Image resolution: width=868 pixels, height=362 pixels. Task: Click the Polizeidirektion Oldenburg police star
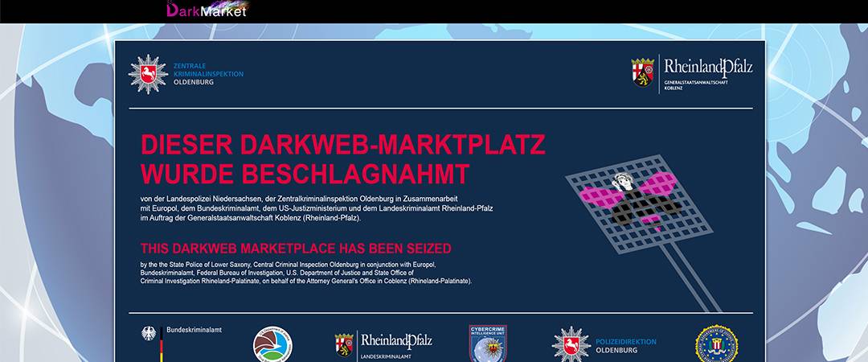571,344
